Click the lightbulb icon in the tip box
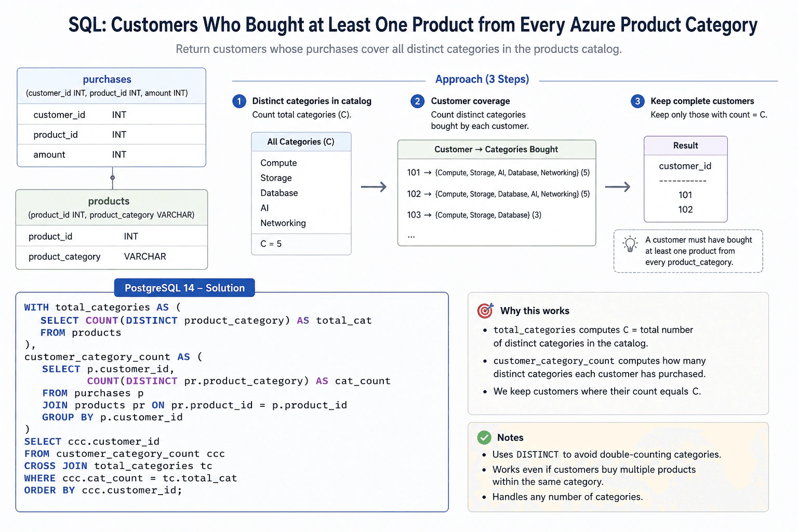 630,244
